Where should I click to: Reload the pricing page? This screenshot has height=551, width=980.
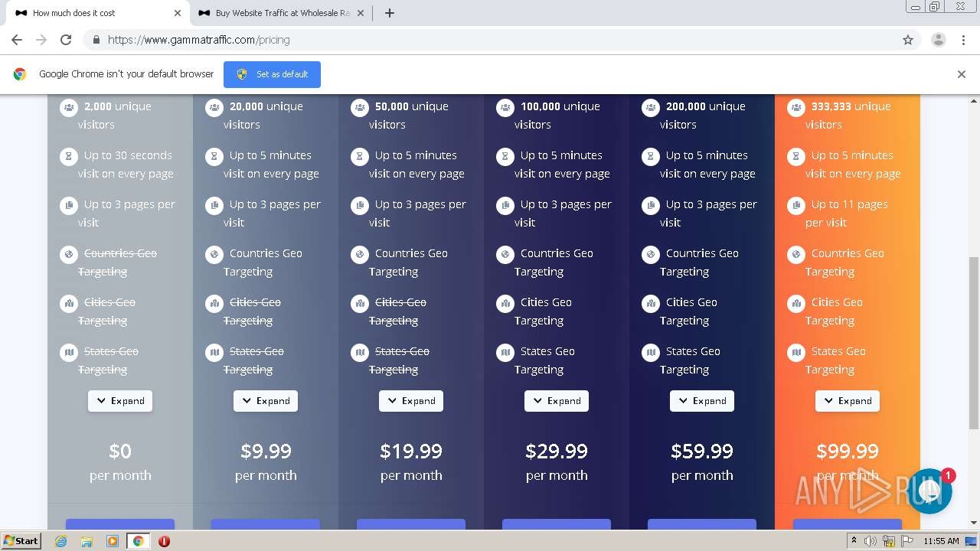click(x=66, y=40)
